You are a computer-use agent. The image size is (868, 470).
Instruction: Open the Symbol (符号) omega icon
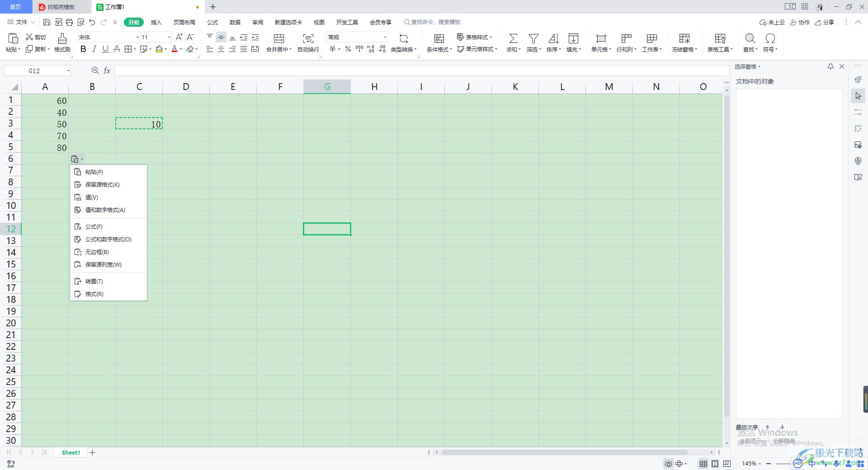pos(770,38)
